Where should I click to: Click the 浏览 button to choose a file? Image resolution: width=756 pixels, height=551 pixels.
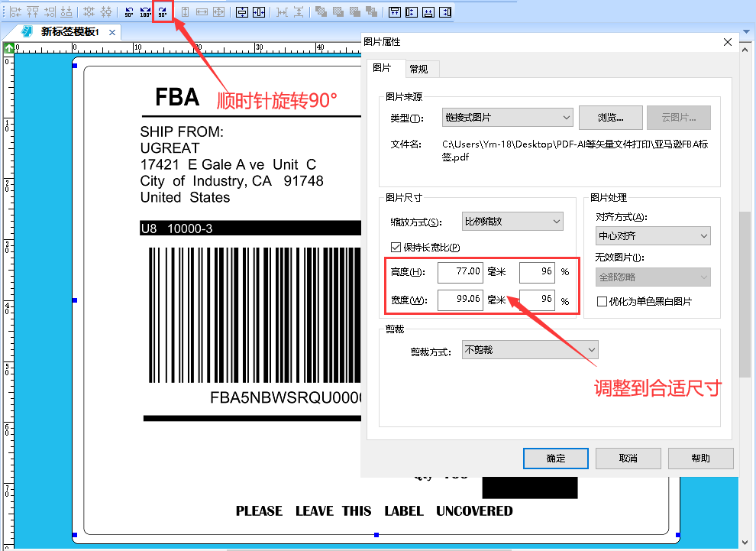coord(609,118)
